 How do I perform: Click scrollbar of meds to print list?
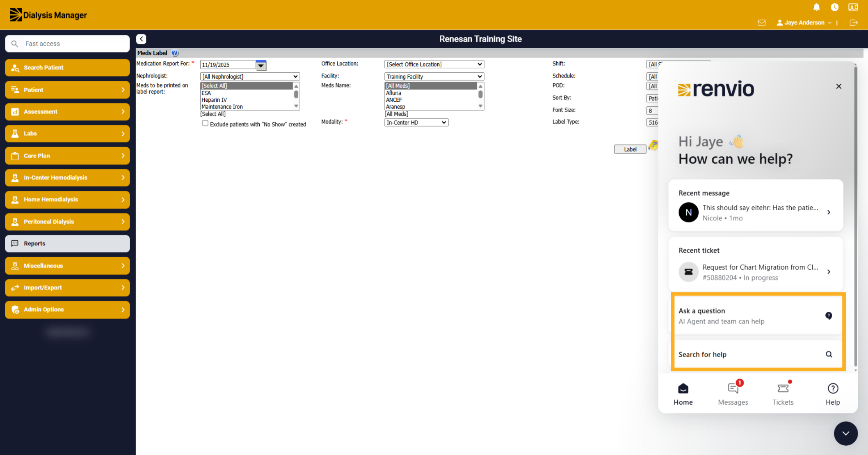[296, 96]
